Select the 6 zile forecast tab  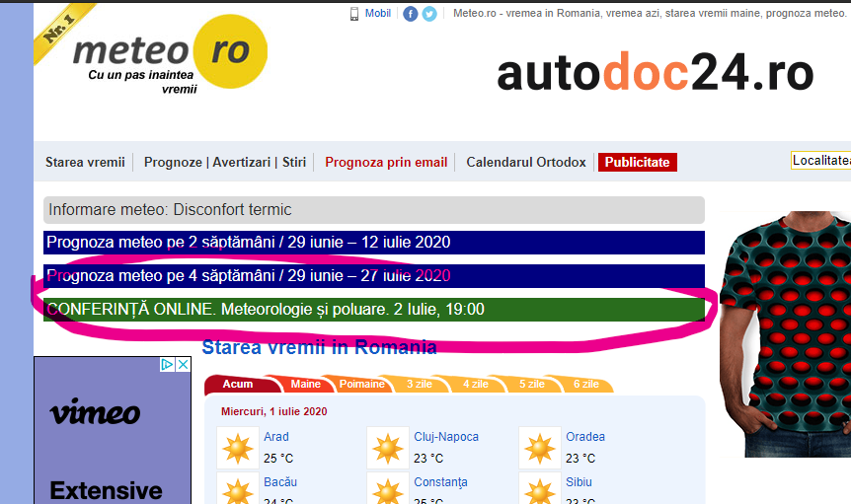pyautogui.click(x=586, y=384)
